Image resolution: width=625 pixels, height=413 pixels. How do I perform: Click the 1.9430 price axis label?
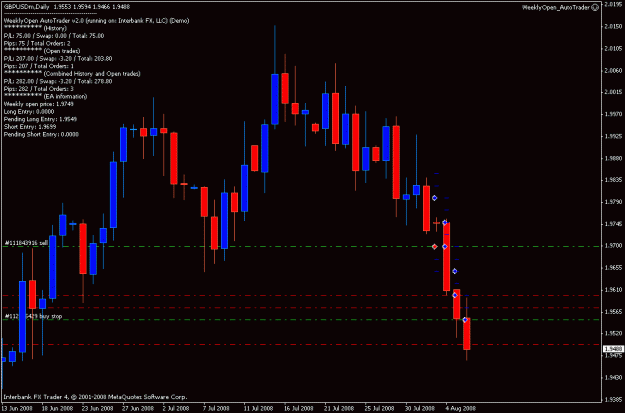point(613,377)
